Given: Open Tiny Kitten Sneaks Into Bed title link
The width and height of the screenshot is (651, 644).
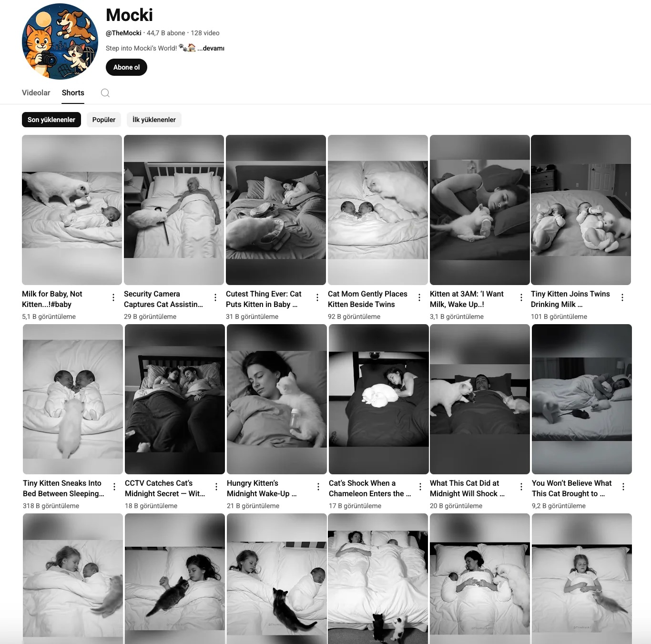Looking at the screenshot, I should 63,488.
